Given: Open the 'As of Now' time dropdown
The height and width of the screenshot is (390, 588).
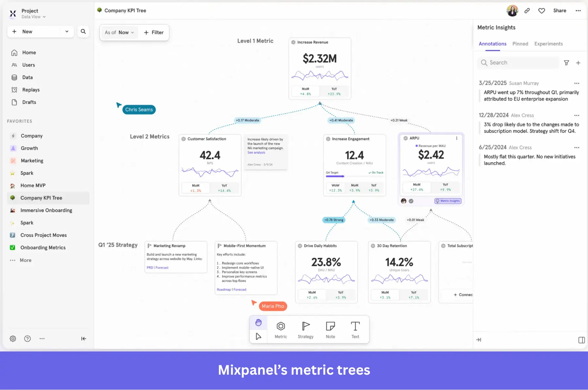Looking at the screenshot, I should 119,32.
